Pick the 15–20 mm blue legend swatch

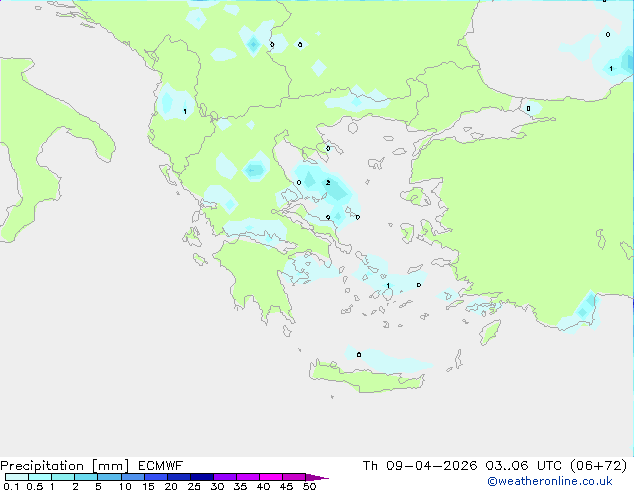click(x=156, y=477)
